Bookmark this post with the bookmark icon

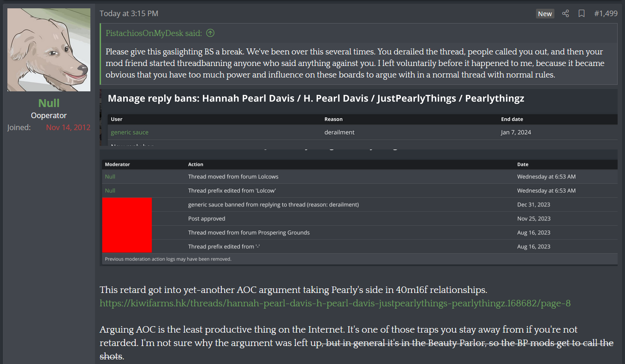pyautogui.click(x=582, y=13)
